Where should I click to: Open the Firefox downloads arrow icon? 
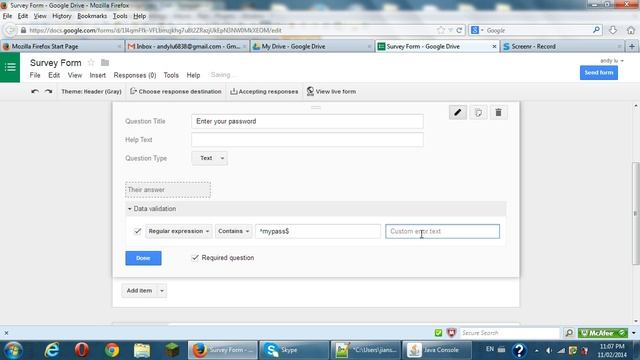tap(613, 30)
